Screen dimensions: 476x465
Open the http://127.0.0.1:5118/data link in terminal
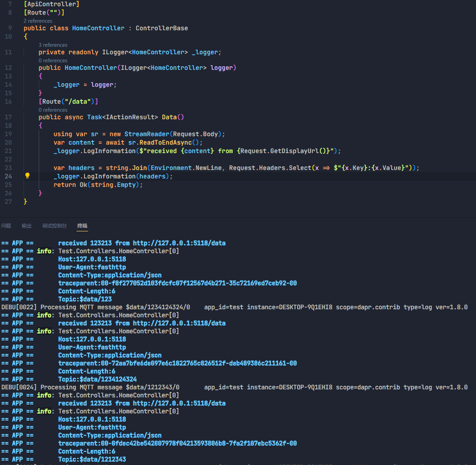(x=179, y=243)
